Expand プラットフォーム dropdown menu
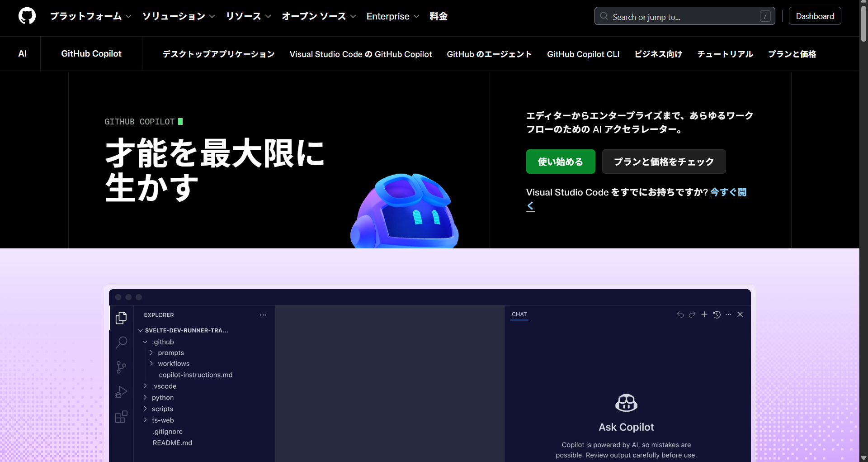 pos(90,16)
